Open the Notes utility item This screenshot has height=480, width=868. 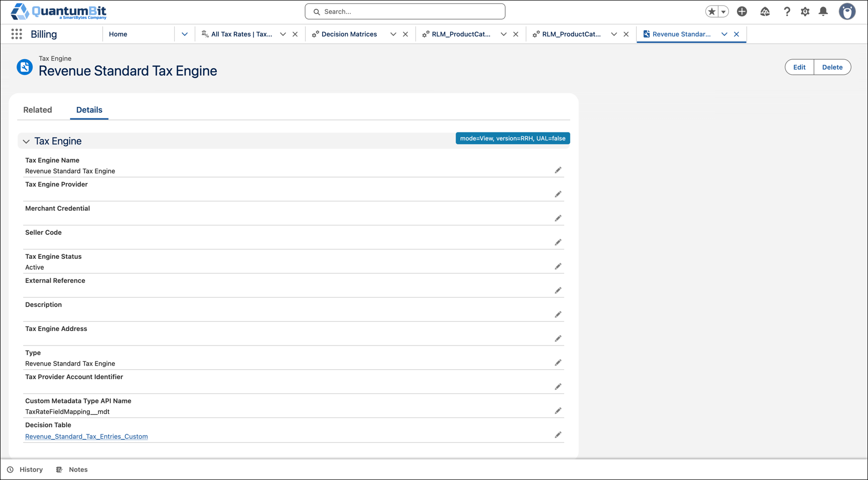pyautogui.click(x=72, y=469)
